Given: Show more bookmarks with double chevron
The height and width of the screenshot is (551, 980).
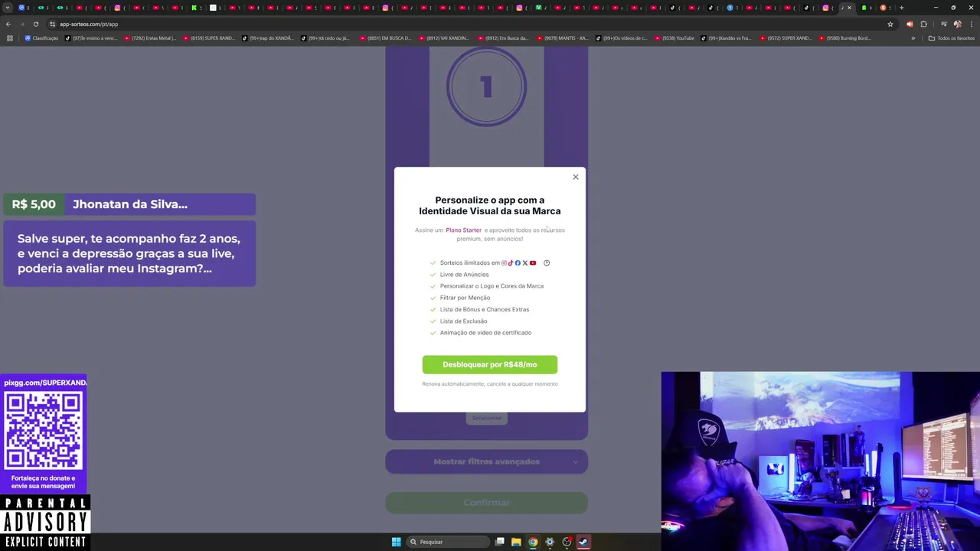Looking at the screenshot, I should click(913, 37).
